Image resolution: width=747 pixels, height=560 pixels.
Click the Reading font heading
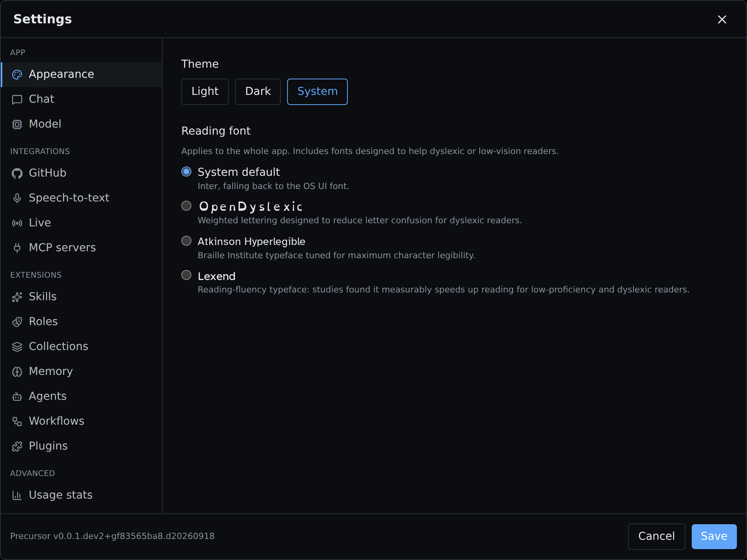pyautogui.click(x=216, y=131)
